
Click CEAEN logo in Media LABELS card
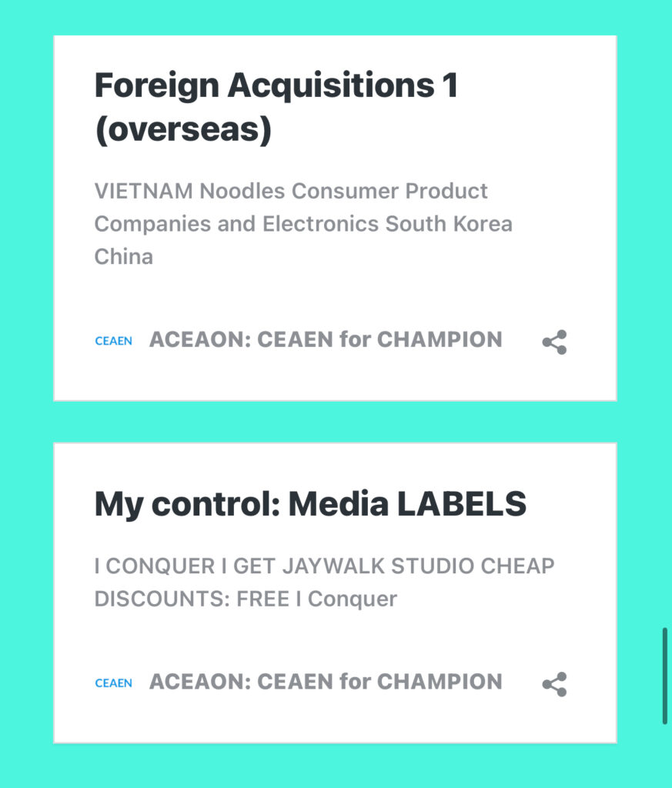(x=114, y=683)
